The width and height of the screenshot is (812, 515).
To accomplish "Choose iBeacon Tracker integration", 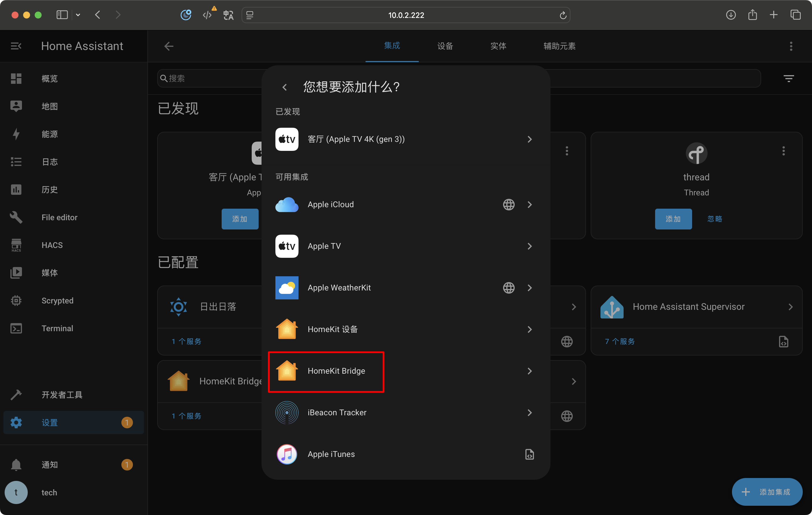I will (406, 412).
